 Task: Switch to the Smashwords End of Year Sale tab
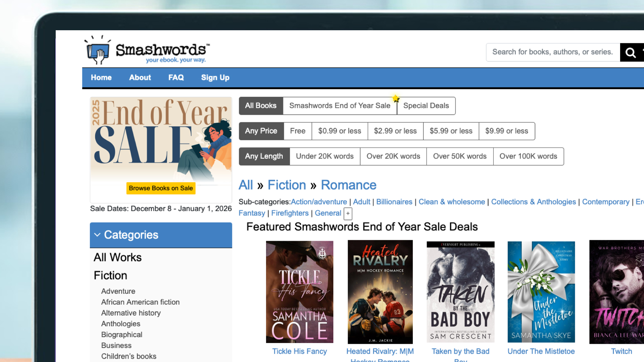click(x=339, y=106)
